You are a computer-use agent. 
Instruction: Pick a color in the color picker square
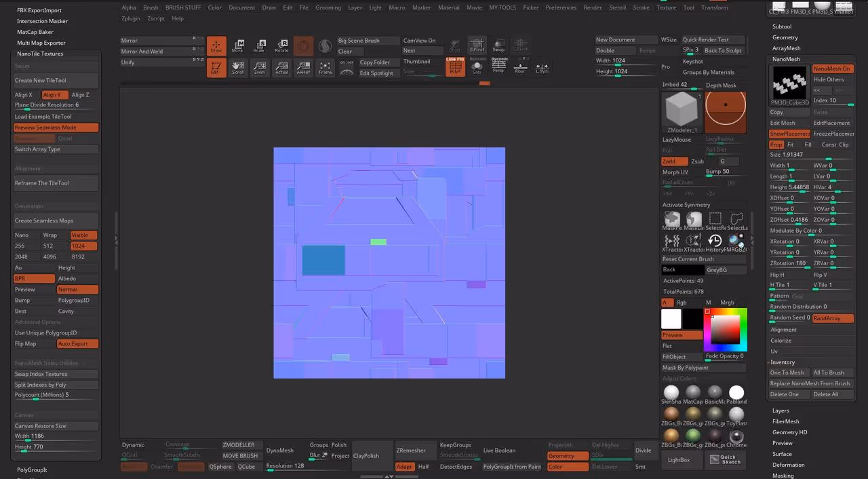point(725,330)
